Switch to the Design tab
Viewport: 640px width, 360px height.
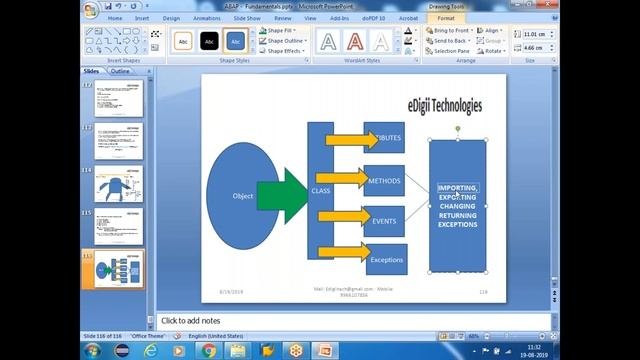(171, 18)
